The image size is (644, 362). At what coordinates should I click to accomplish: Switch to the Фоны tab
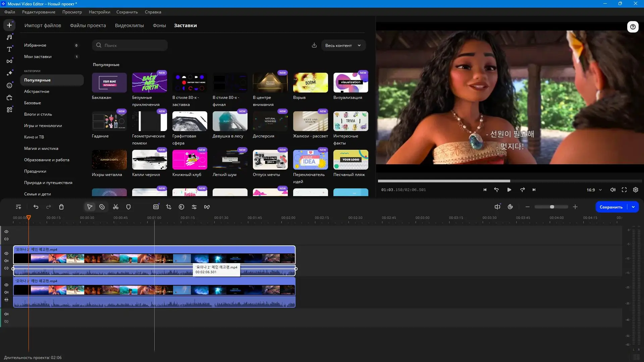159,25
